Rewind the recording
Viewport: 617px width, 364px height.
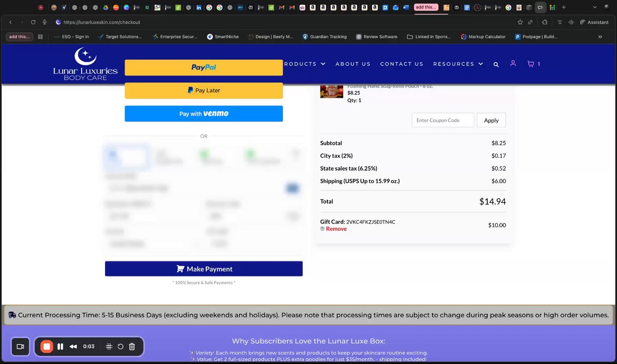coord(73,346)
